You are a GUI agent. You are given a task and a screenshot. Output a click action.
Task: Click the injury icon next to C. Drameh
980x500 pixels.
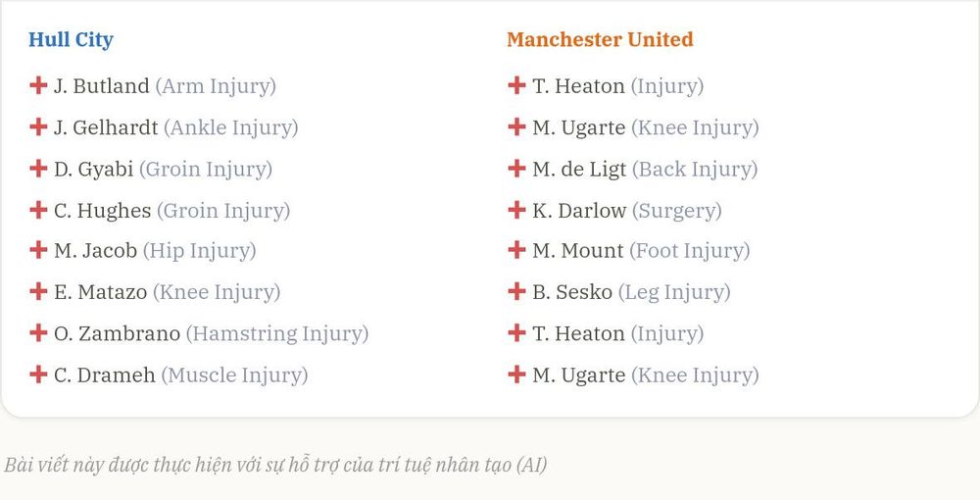38,375
